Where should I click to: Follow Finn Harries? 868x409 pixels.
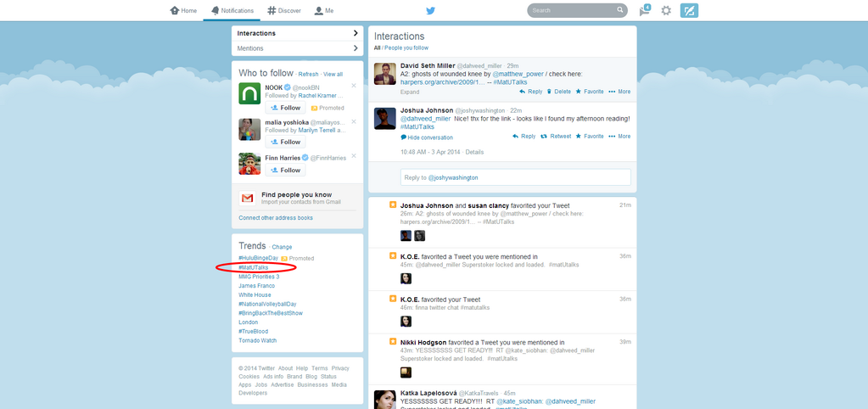coord(285,171)
